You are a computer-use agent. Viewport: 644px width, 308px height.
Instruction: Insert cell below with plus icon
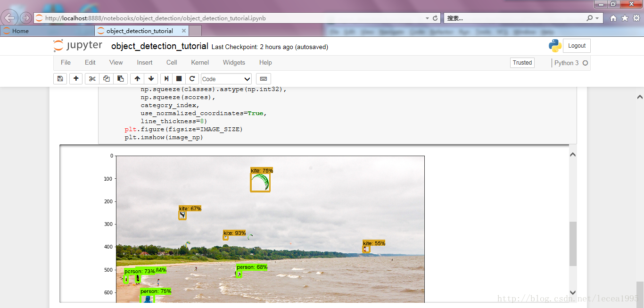pos(76,79)
